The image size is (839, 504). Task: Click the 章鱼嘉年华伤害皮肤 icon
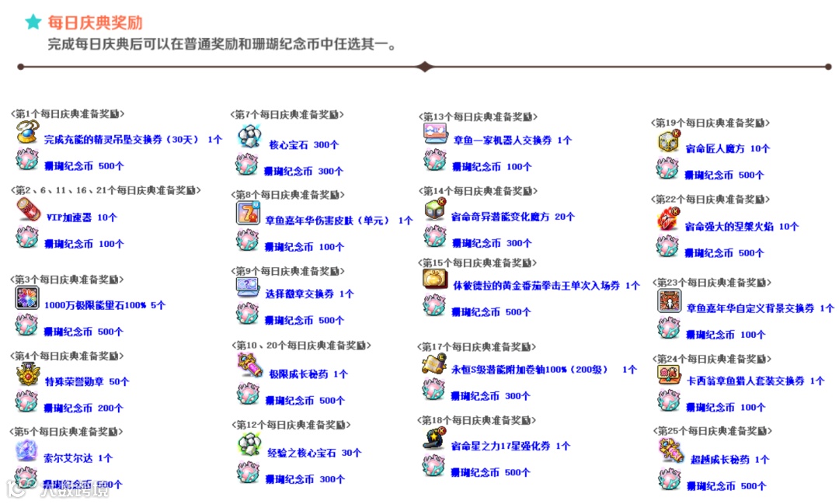(x=249, y=213)
